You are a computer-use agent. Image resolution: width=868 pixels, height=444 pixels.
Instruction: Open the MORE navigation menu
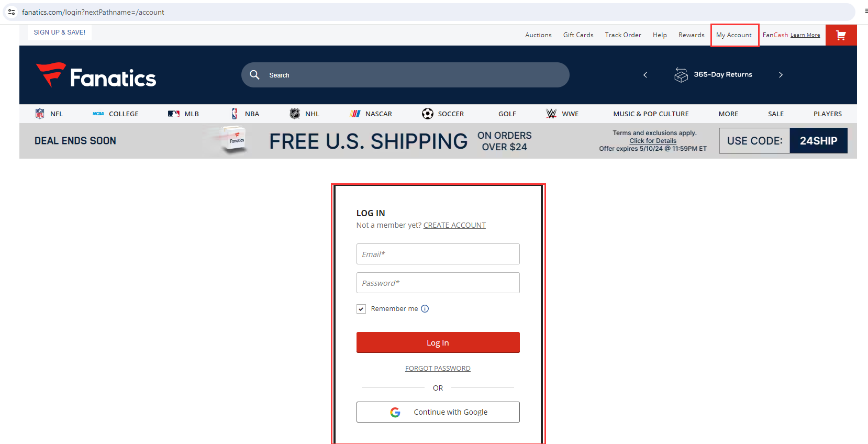[728, 114]
